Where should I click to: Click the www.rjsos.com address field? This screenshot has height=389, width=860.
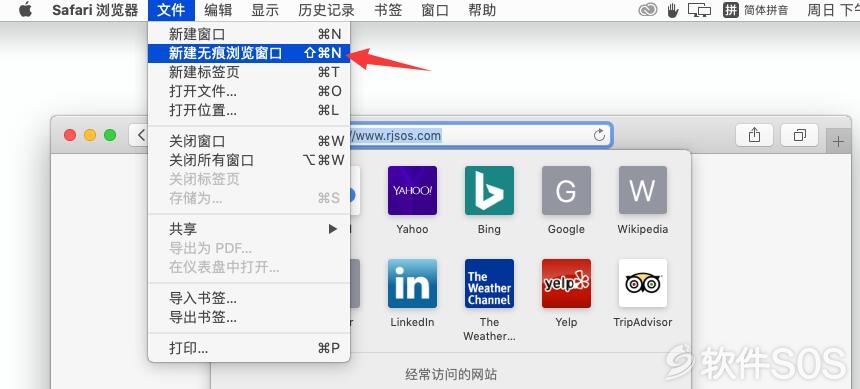(x=480, y=135)
